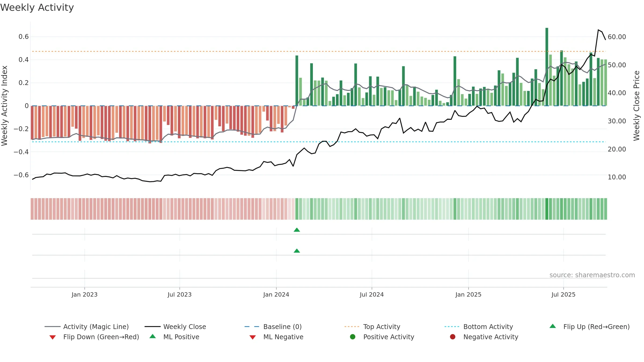The image size is (644, 362).
Task: Click the ML Positive green triangle legend icon
Action: (153, 336)
